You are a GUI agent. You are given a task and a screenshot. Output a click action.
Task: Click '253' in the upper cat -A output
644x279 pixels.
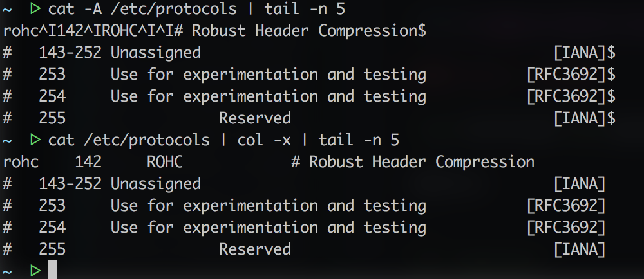(x=52, y=75)
